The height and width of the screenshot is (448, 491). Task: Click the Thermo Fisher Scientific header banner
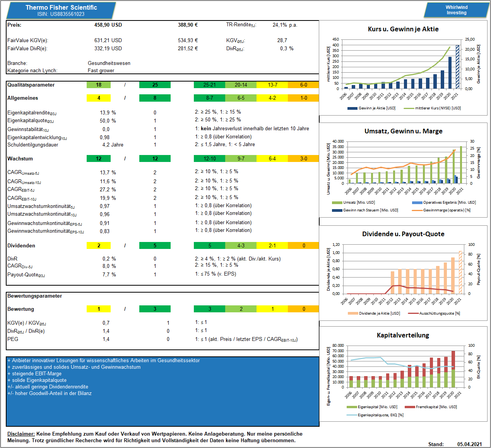pos(61,10)
